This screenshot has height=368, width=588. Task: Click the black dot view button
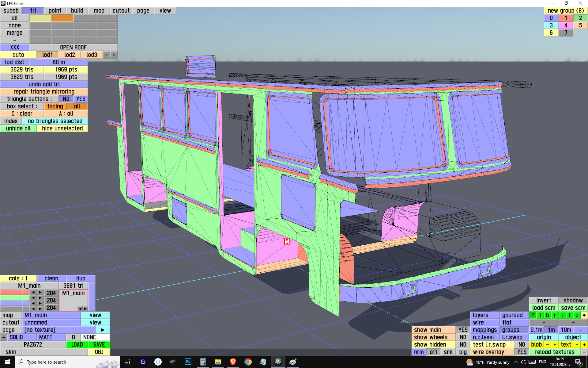(584, 315)
